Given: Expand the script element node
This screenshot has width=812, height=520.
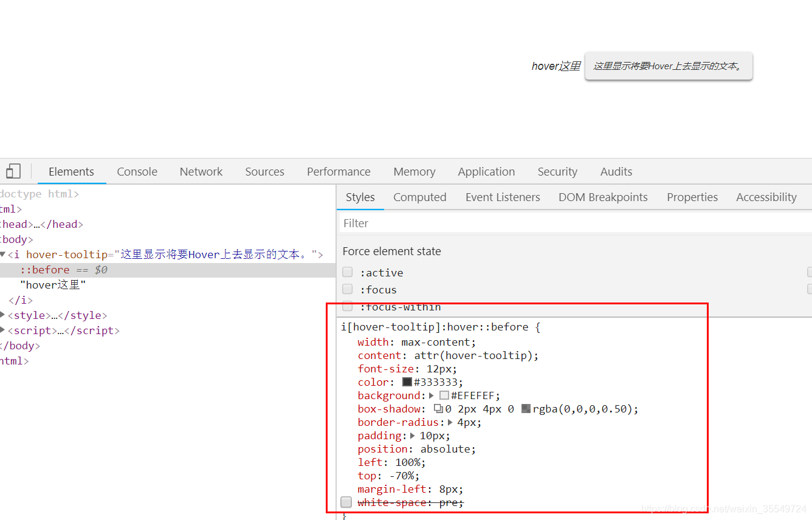Looking at the screenshot, I should click(2, 330).
